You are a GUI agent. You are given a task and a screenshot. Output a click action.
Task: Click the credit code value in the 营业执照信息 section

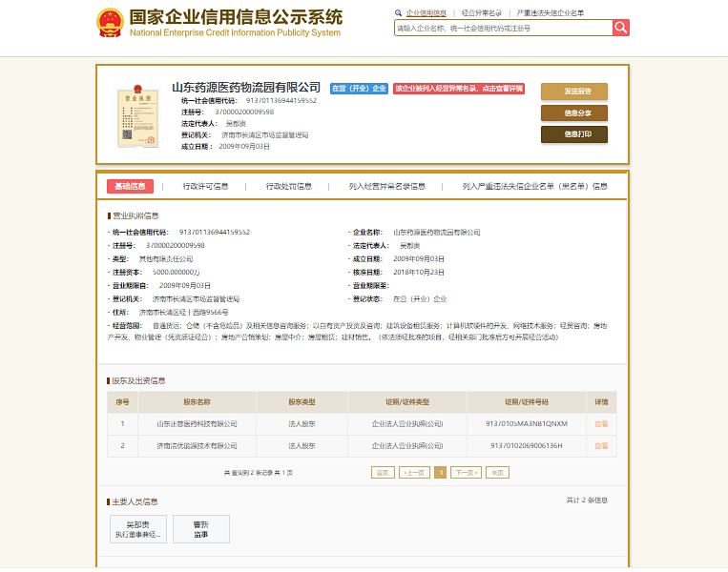[x=215, y=232]
